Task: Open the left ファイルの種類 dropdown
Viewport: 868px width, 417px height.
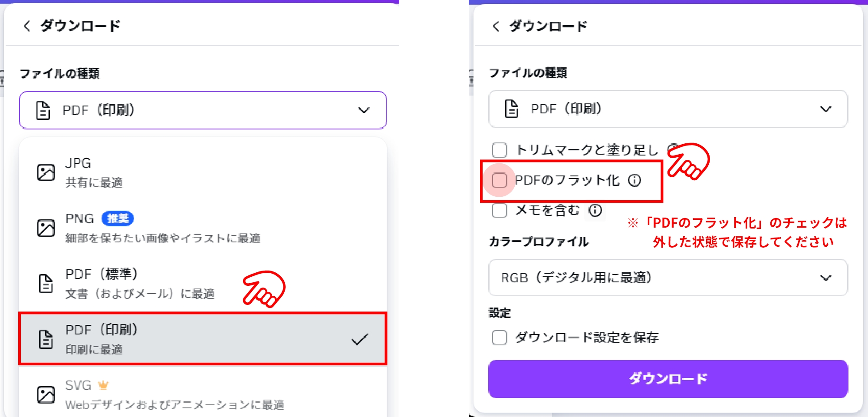Action: pos(201,110)
